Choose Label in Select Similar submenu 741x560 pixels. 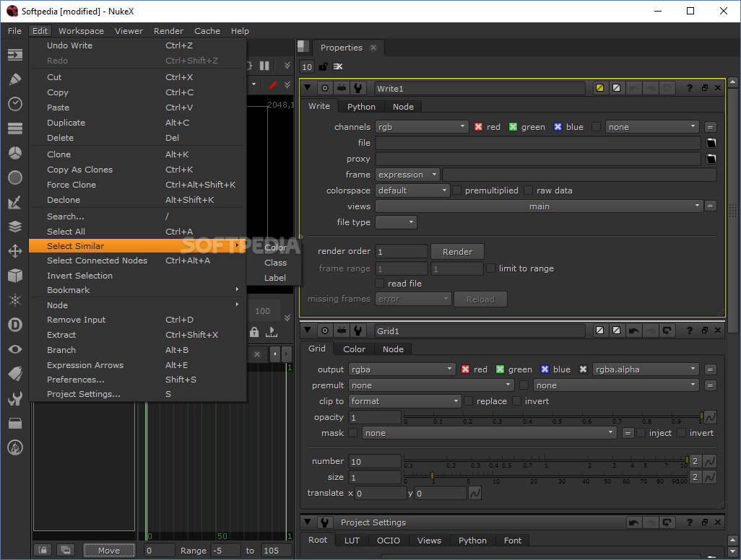(275, 278)
